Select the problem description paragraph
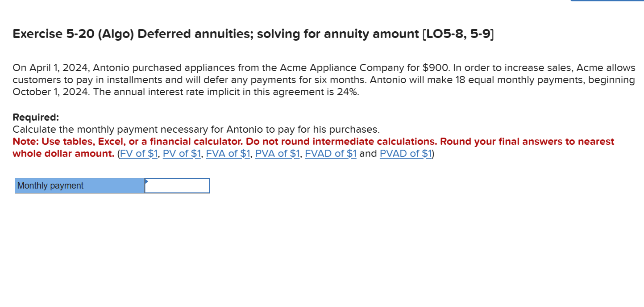Viewport: 644px width, 307px height. click(312, 80)
